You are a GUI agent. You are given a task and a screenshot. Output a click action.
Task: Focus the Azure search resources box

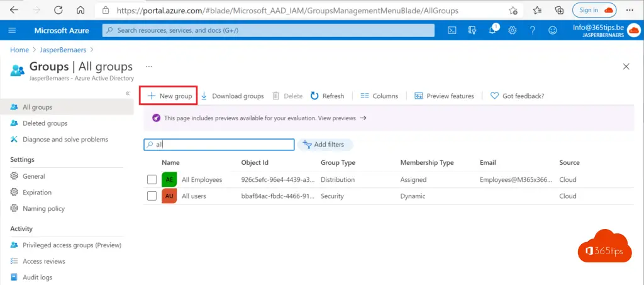click(268, 30)
